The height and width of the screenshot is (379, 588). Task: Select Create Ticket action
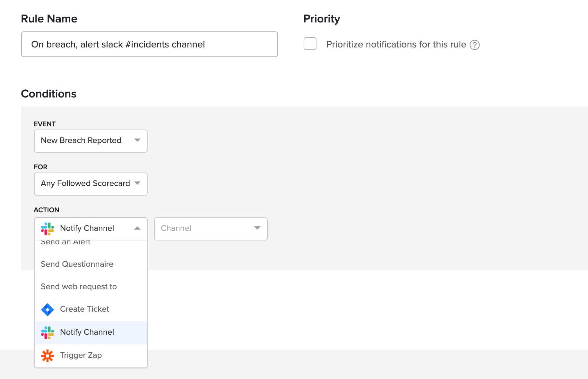[x=84, y=309]
